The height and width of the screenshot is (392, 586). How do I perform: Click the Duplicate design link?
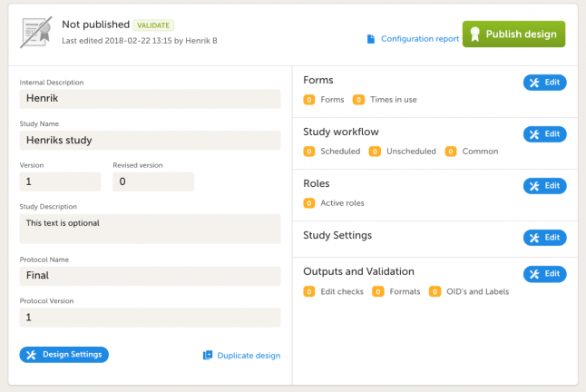[x=248, y=356]
